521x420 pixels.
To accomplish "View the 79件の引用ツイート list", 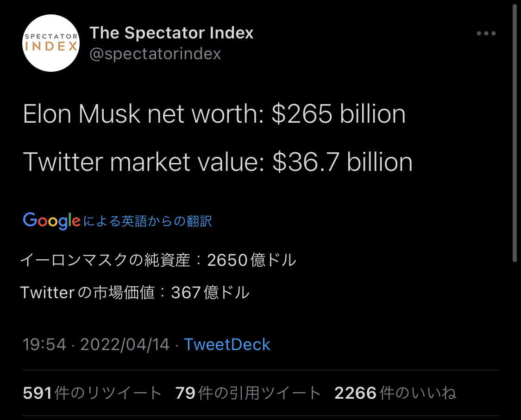I will pyautogui.click(x=248, y=393).
